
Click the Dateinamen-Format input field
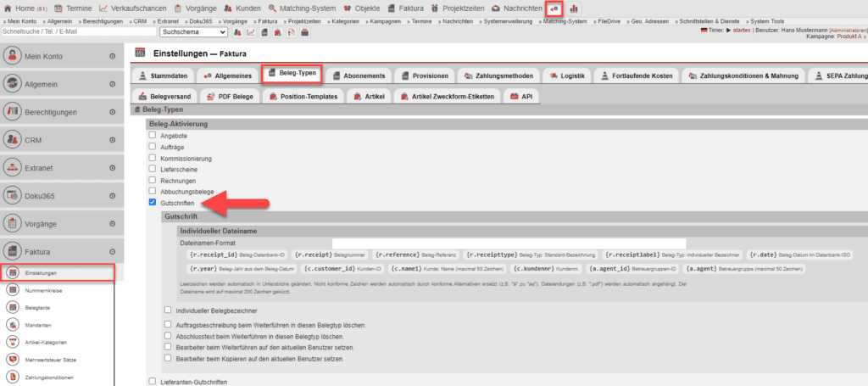[509, 243]
